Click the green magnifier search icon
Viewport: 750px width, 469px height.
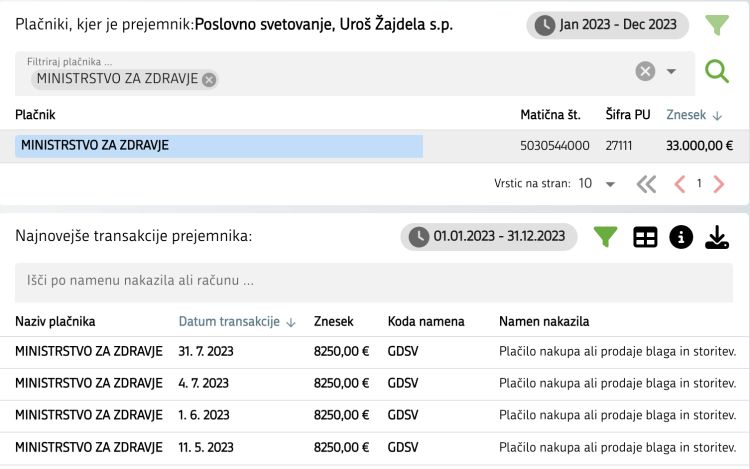[717, 72]
